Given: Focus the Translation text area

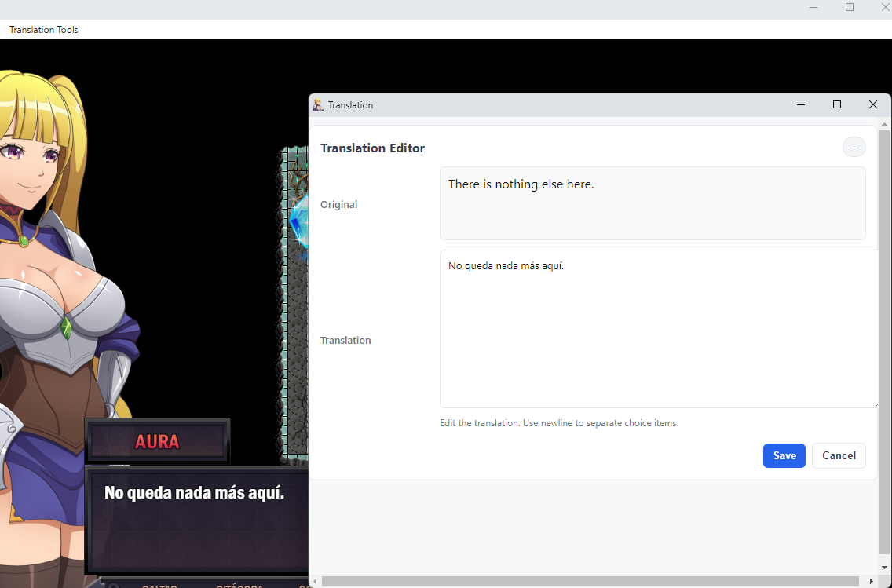Looking at the screenshot, I should [658, 329].
